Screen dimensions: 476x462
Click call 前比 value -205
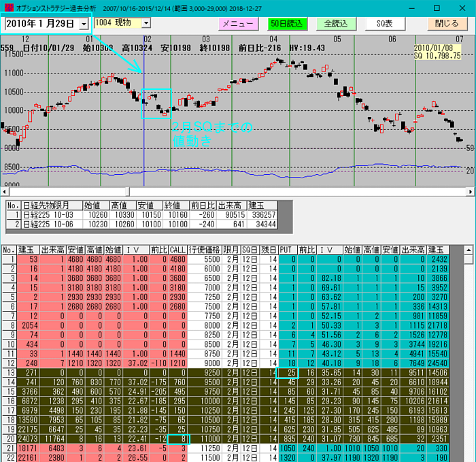point(158,391)
